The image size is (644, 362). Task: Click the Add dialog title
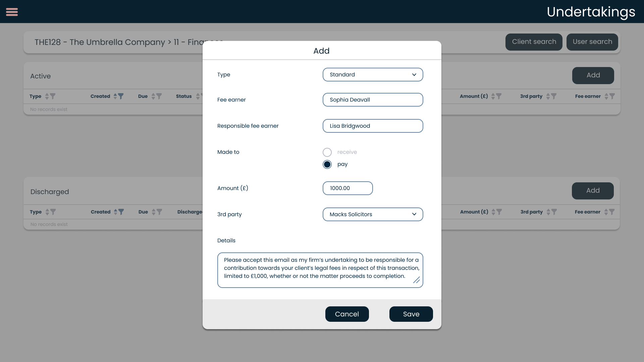321,51
